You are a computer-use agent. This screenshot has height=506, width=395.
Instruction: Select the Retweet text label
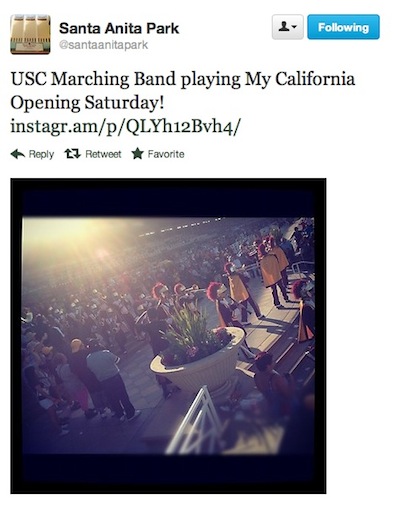click(103, 154)
